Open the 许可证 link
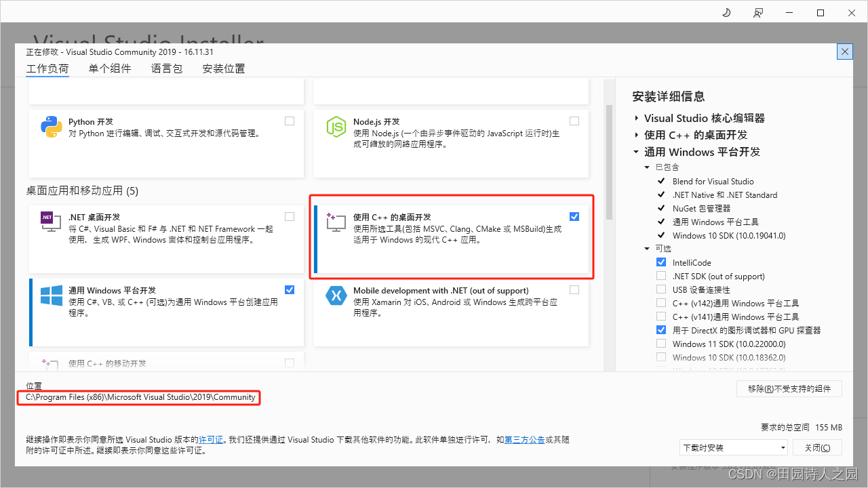868x488 pixels. pos(210,440)
